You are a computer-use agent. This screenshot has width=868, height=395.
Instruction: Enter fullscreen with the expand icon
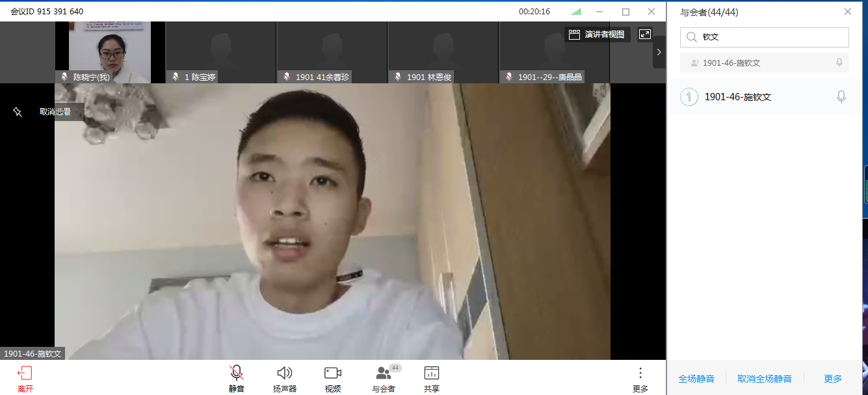click(x=645, y=34)
